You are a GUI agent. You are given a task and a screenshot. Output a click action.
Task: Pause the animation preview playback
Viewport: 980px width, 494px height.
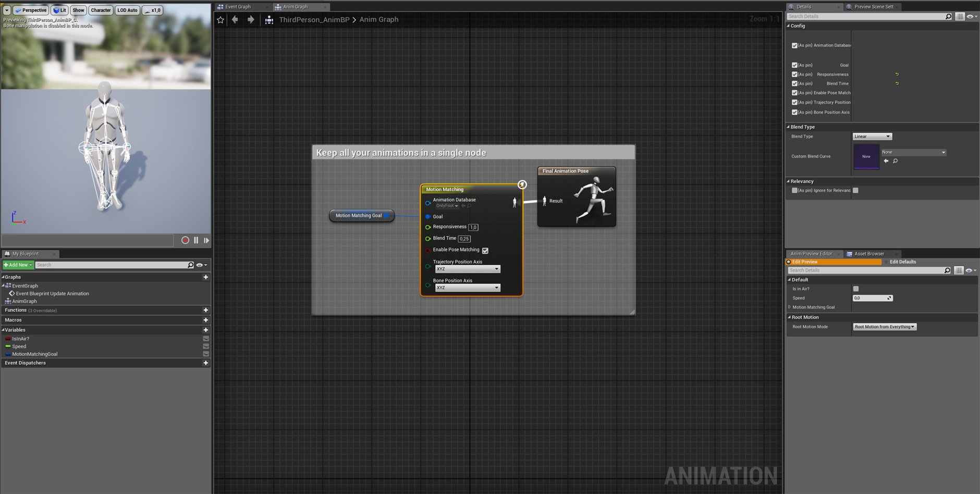pyautogui.click(x=196, y=240)
